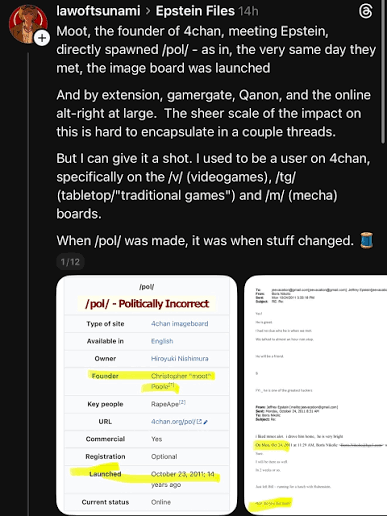Open the /pol/ infobox image
387x516 pixels.
(x=147, y=395)
